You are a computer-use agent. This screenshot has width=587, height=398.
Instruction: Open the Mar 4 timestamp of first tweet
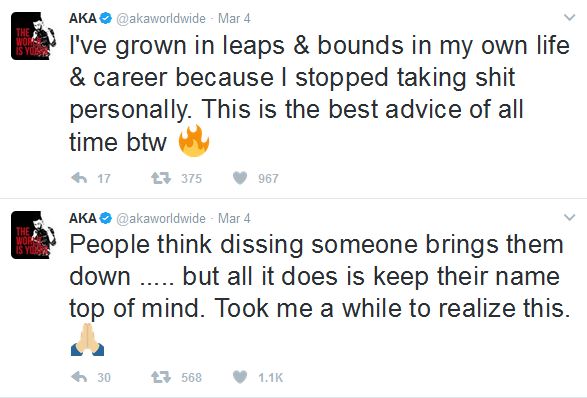click(234, 18)
